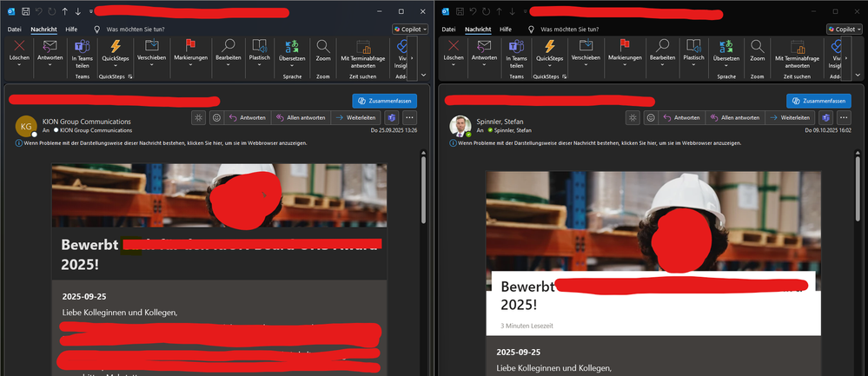Open browser-view info bar in KION Group email

(x=162, y=143)
